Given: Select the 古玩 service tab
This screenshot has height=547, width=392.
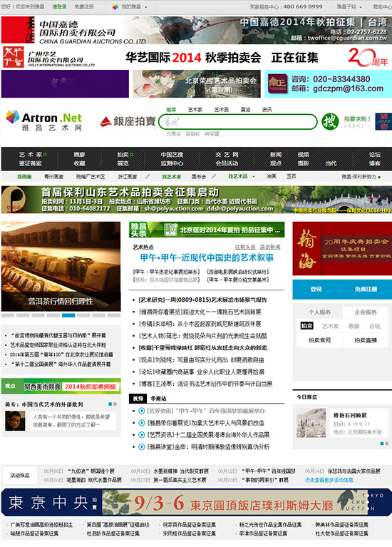Looking at the screenshot, I should pos(375,326).
